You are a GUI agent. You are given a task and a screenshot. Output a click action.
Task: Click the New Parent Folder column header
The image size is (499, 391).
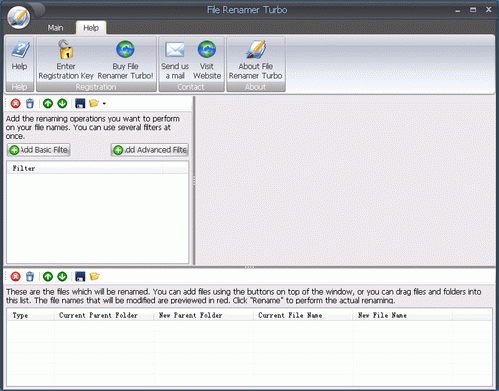click(203, 315)
